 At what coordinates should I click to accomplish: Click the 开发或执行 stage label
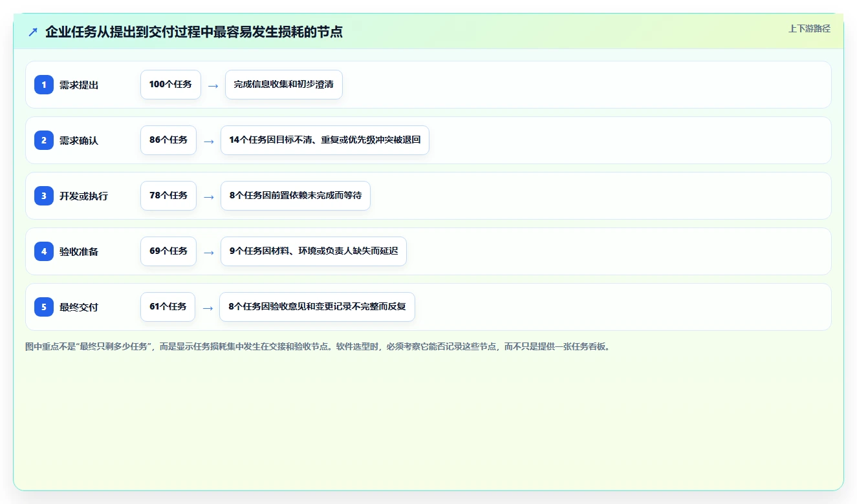(x=83, y=196)
